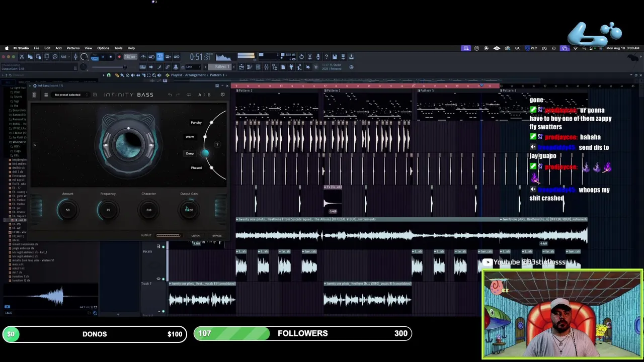Select the Punchy mode
644x362 pixels.
196,122
